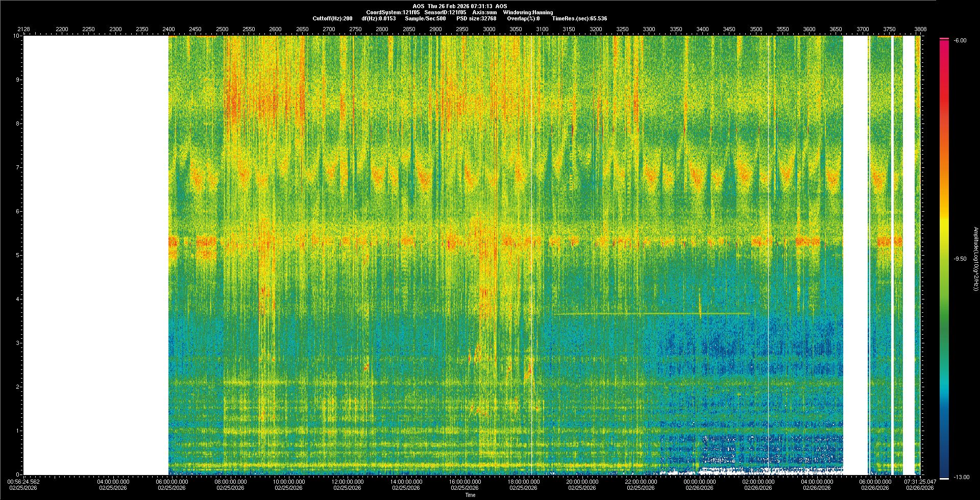Click the 12:00:00.000 time axis label
Image resolution: width=980 pixels, height=500 pixels.
tap(348, 482)
